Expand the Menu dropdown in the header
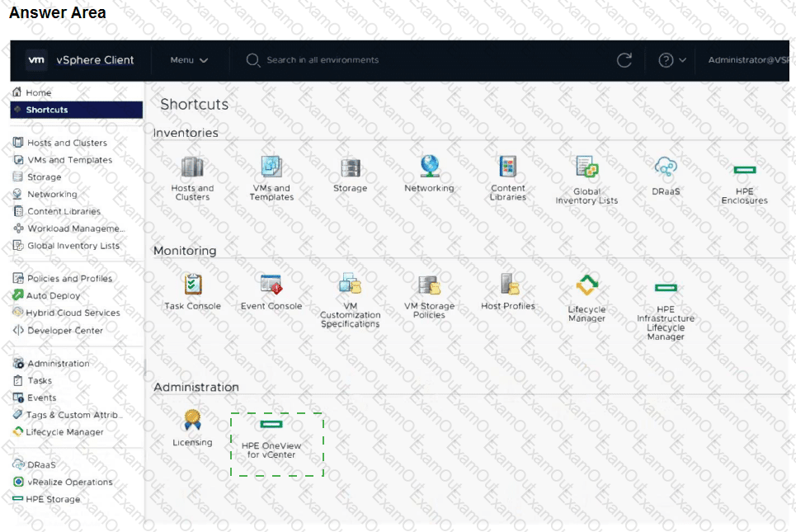This screenshot has height=532, width=796. (189, 60)
